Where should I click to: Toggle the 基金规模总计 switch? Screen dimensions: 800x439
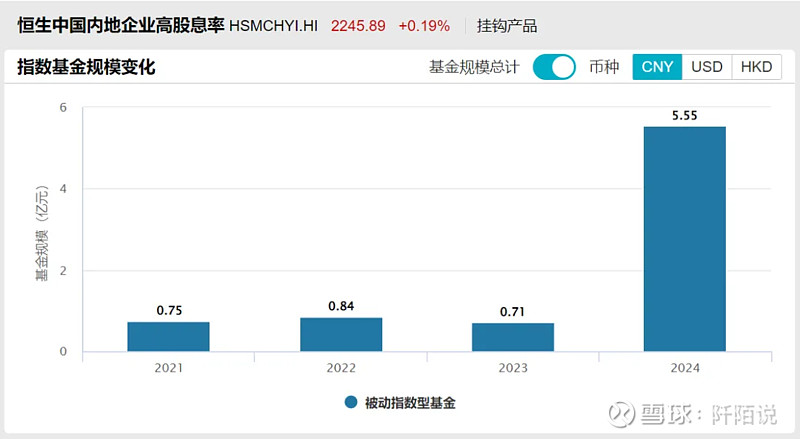tap(554, 67)
